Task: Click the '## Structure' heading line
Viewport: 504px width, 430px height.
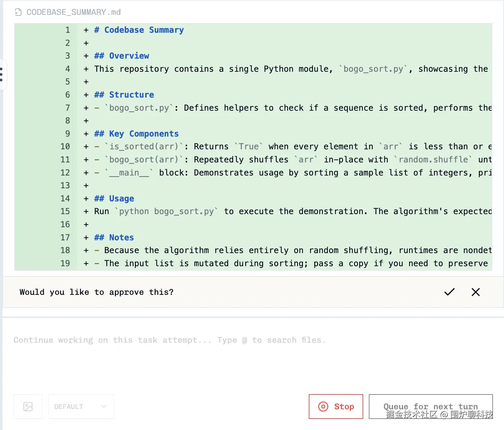Action: point(124,95)
